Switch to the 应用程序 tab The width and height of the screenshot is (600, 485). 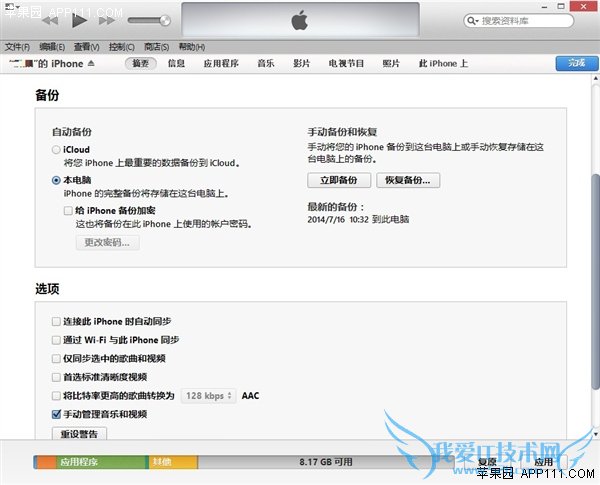coord(221,64)
